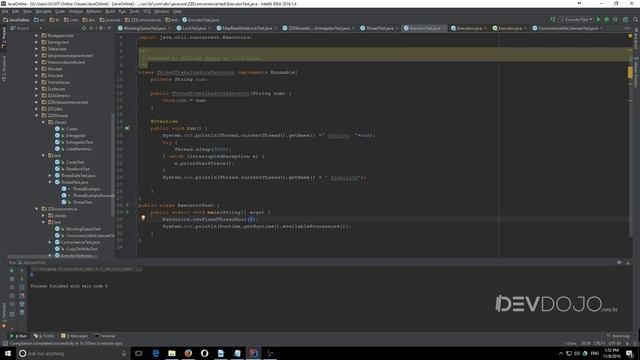Open Project Structure from the top toolbar
640x360 pixels.
(x=625, y=20)
